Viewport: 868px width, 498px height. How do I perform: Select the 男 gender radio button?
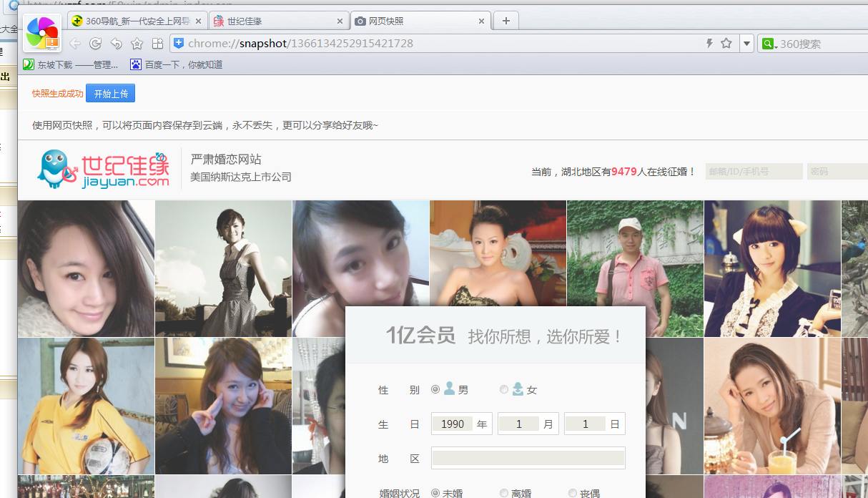click(435, 389)
